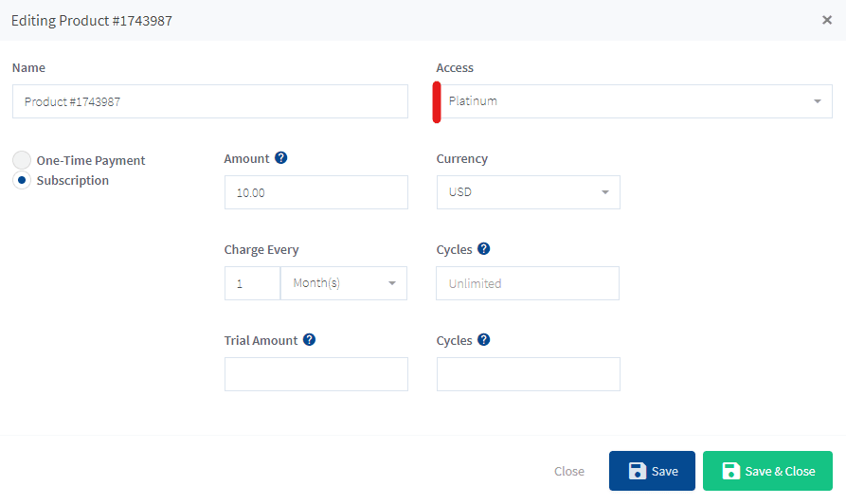Click the Charge Every number field
The width and height of the screenshot is (846, 504).
coord(252,283)
